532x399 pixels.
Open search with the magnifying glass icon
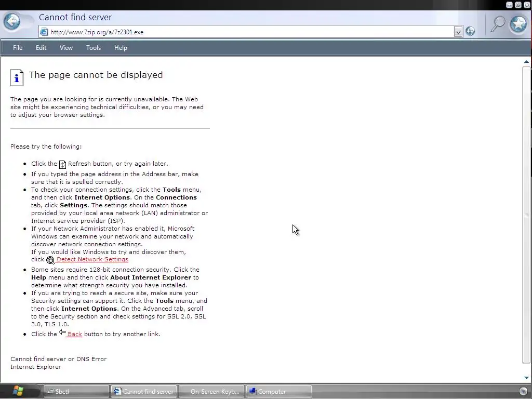coord(498,24)
